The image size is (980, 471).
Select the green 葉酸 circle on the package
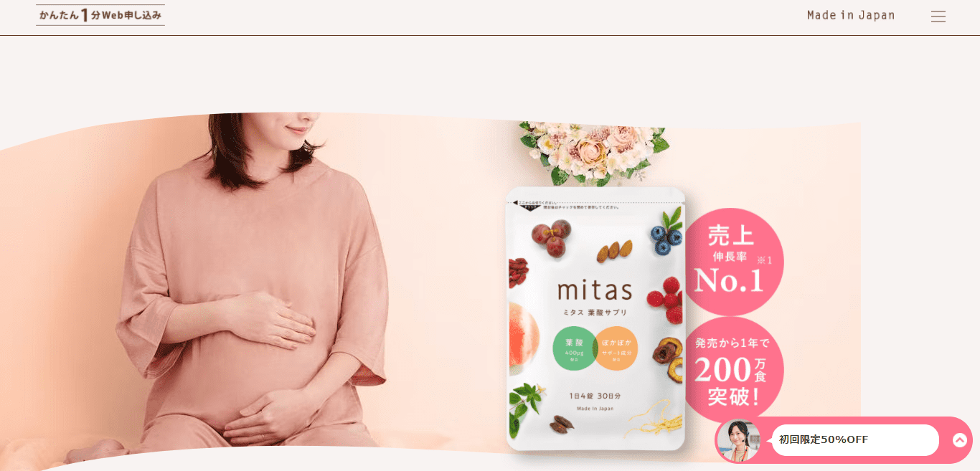coord(575,348)
